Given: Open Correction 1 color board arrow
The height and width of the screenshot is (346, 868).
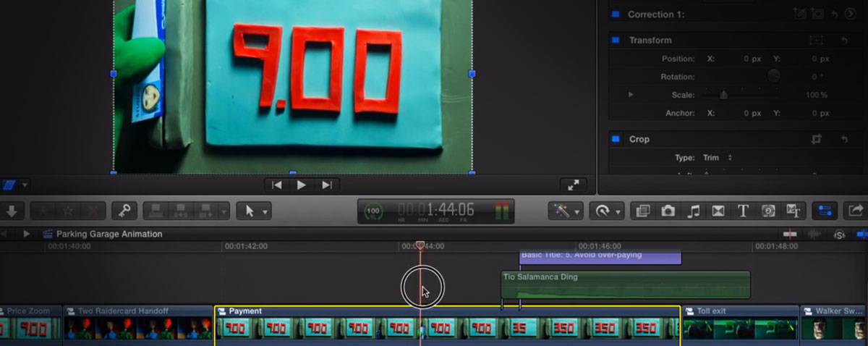Looking at the screenshot, I should tap(850, 14).
